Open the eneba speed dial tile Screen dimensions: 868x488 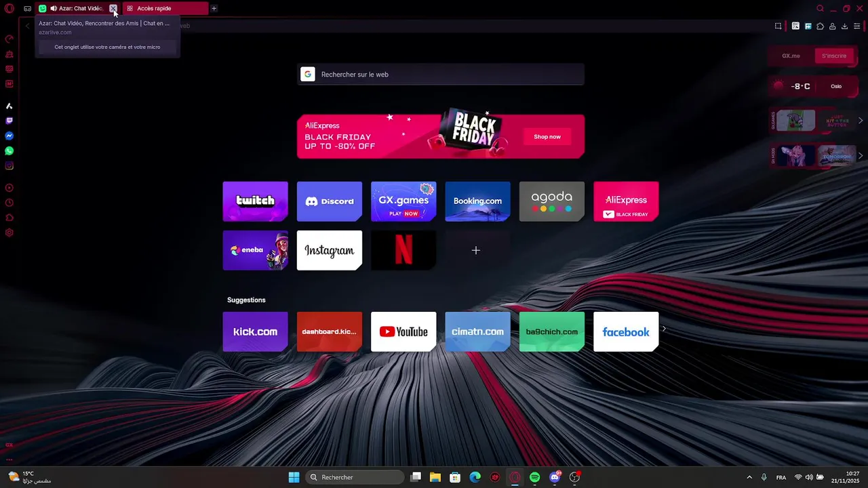click(255, 250)
